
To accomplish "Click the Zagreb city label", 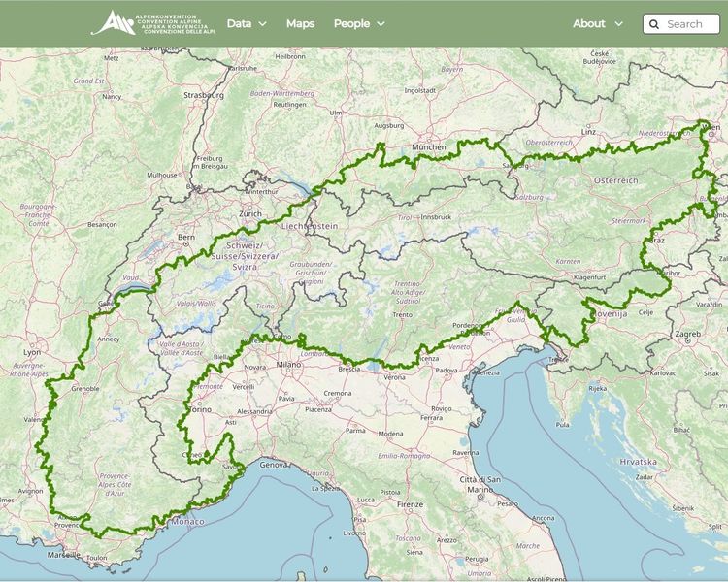I will pyautogui.click(x=688, y=334).
